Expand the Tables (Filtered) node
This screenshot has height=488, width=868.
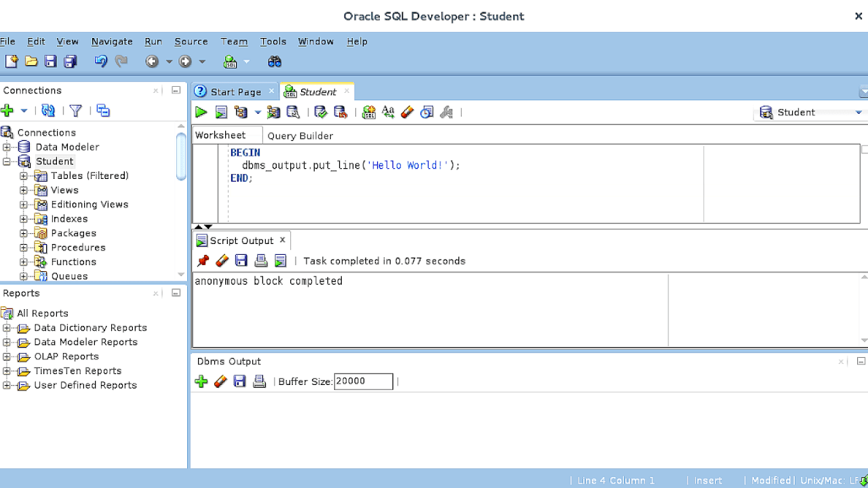[x=24, y=176]
